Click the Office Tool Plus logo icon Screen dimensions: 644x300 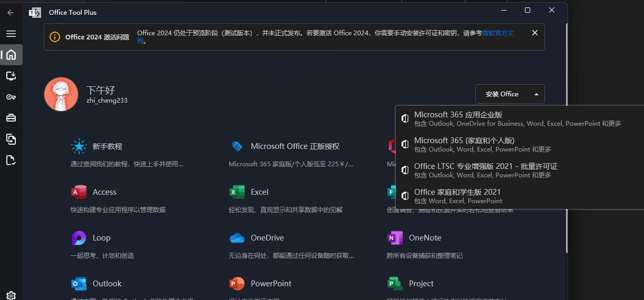(x=35, y=12)
